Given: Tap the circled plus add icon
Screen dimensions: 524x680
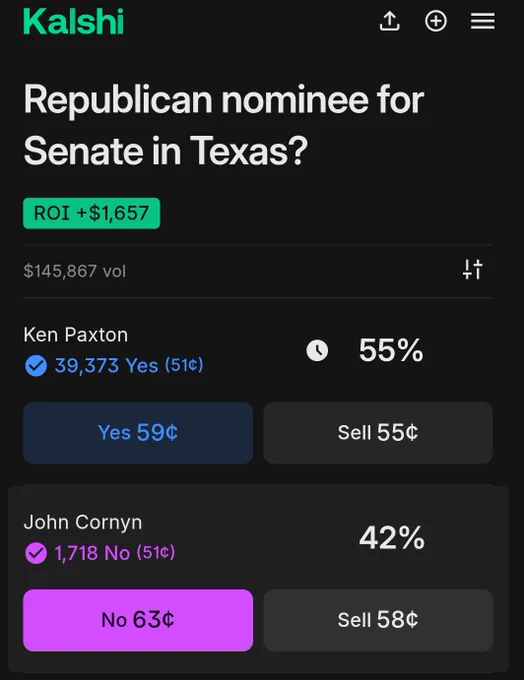Looking at the screenshot, I should point(436,21).
